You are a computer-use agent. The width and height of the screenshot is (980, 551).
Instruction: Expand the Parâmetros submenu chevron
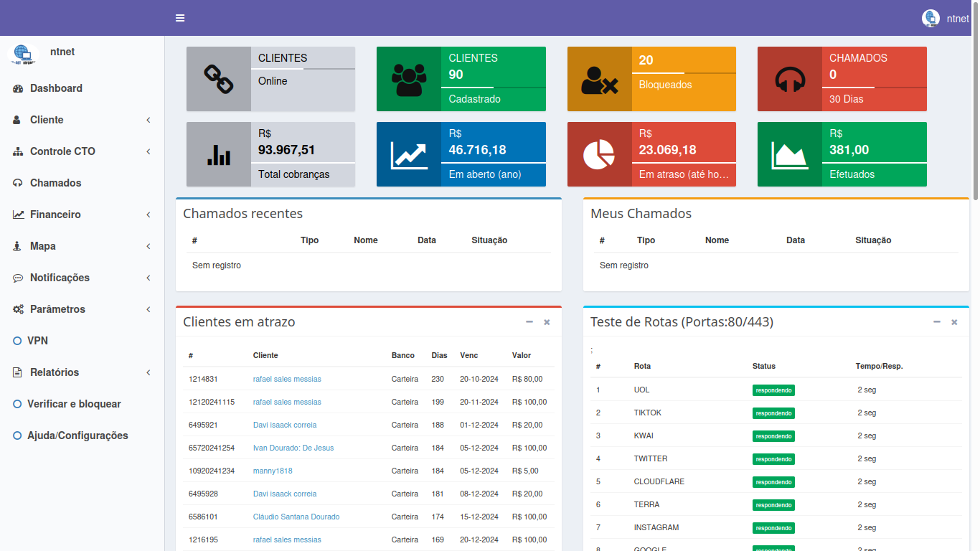tap(149, 309)
